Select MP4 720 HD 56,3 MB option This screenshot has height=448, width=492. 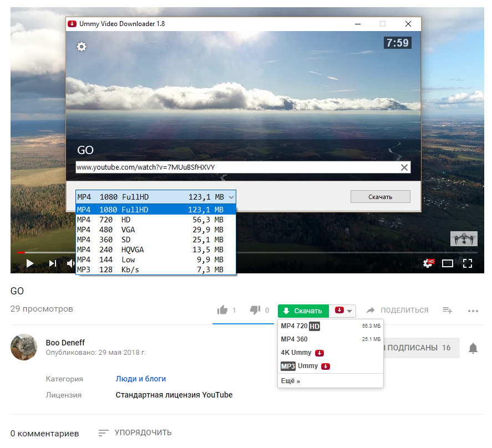(156, 220)
